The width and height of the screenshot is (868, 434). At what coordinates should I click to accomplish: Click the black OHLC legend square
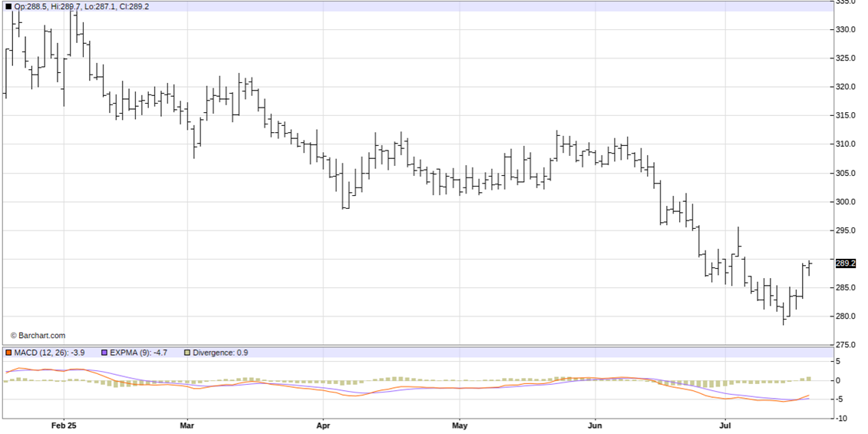[8, 7]
